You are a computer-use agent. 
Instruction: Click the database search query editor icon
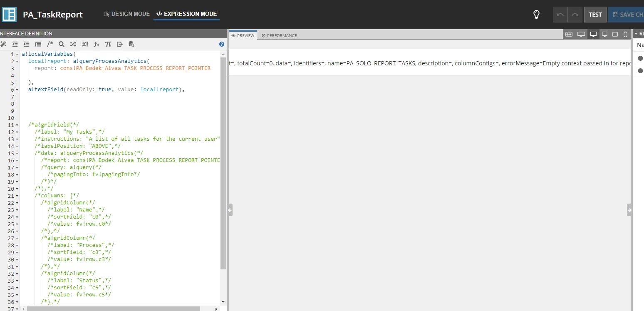coord(131,44)
